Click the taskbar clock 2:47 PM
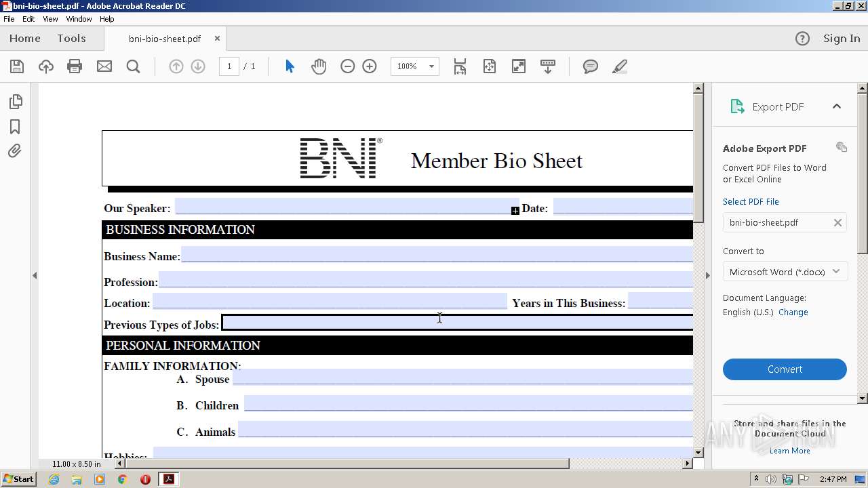The width and height of the screenshot is (868, 488). click(833, 479)
